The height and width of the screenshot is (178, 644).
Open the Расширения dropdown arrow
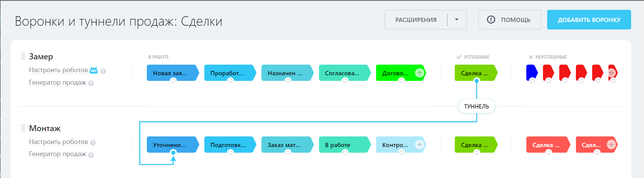[x=457, y=20]
